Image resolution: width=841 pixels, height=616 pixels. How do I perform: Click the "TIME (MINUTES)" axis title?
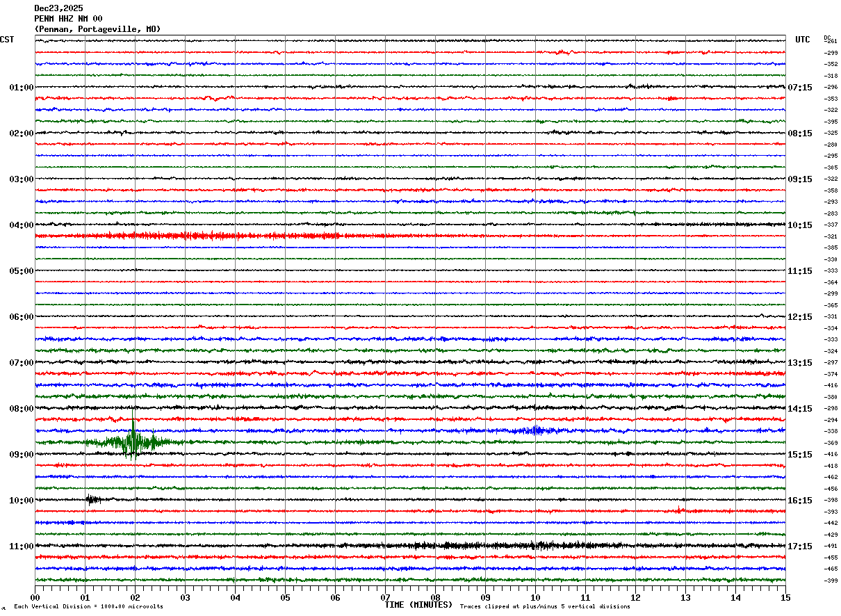(x=418, y=605)
